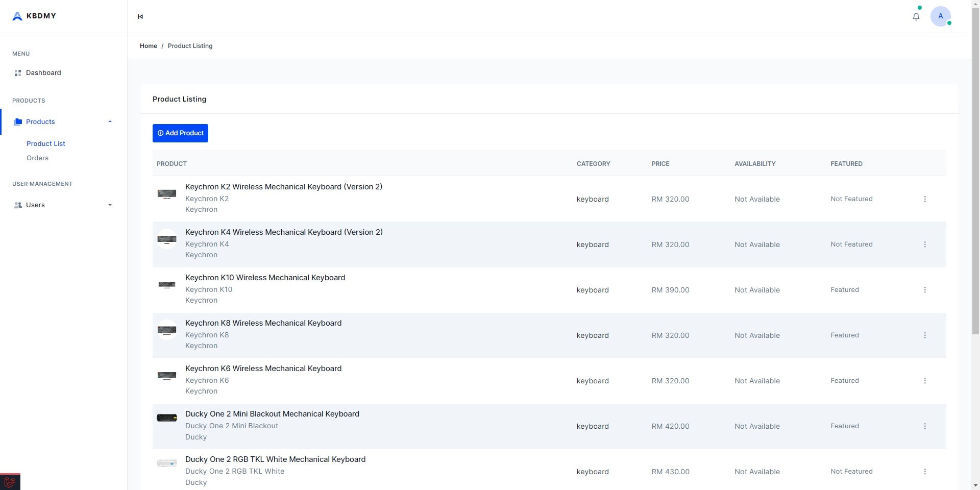Expand the Users menu chevron

click(x=110, y=205)
